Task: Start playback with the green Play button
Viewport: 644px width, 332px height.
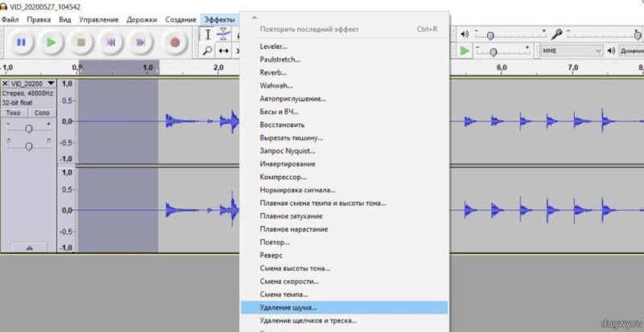Action: [52, 43]
